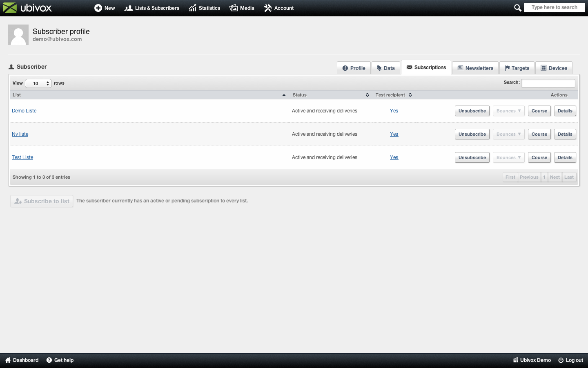Viewport: 588px width, 368px height.
Task: Switch to the Profile tab
Action: point(354,68)
